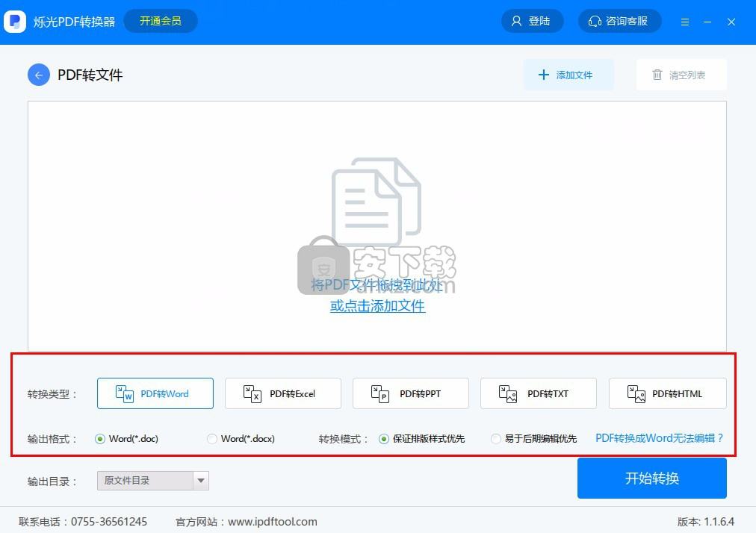This screenshot has height=533, width=756.
Task: Click the 开始转换 button
Action: [x=651, y=479]
